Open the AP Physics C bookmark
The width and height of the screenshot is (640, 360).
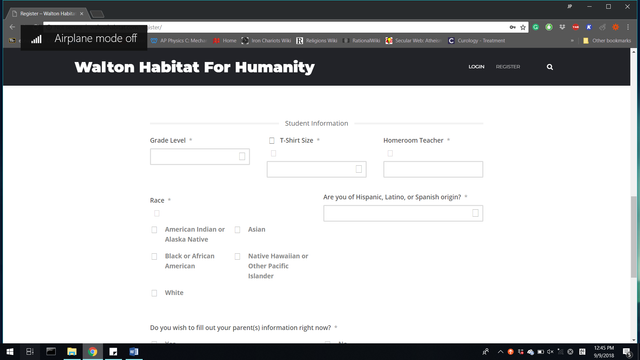click(x=178, y=41)
